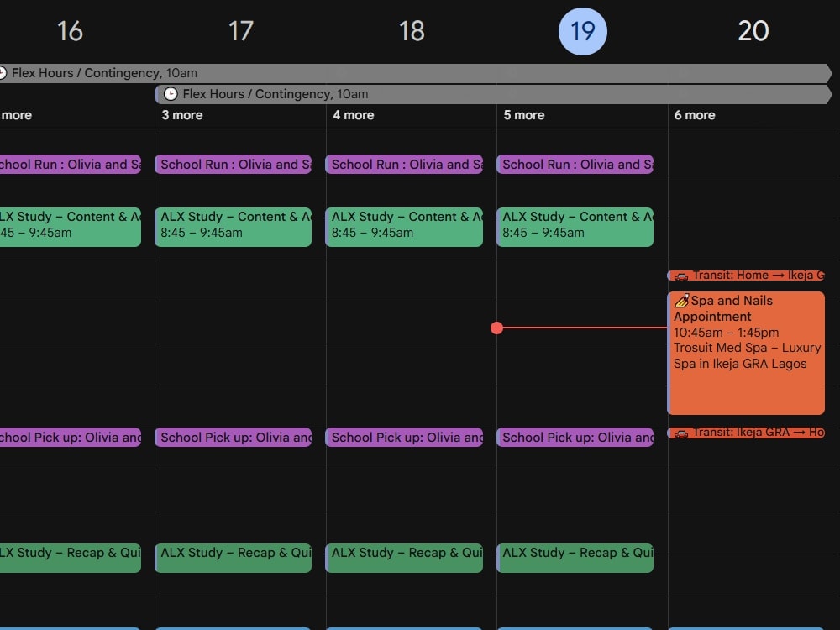
Task: Open School Pick up event on day 17
Action: point(233,437)
